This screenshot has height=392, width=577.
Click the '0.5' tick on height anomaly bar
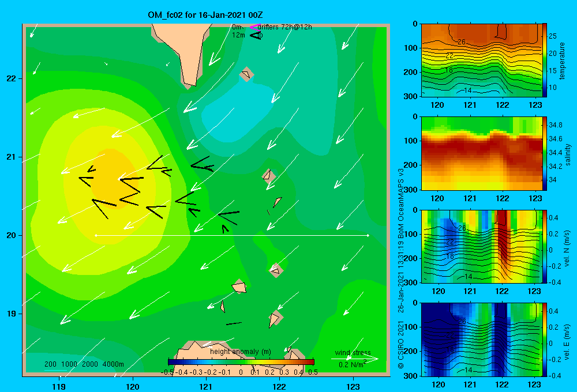pyautogui.click(x=313, y=372)
